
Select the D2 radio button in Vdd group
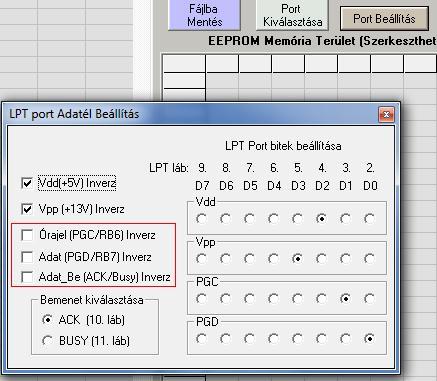point(321,219)
